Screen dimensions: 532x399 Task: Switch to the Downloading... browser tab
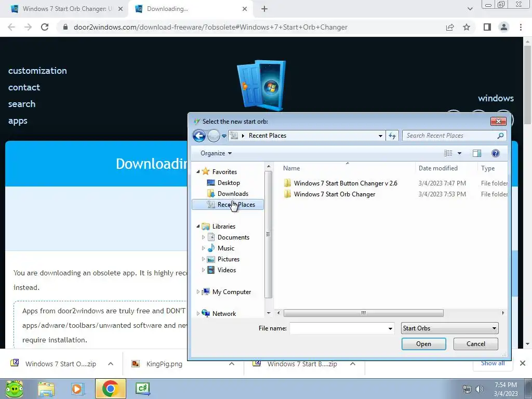click(190, 9)
